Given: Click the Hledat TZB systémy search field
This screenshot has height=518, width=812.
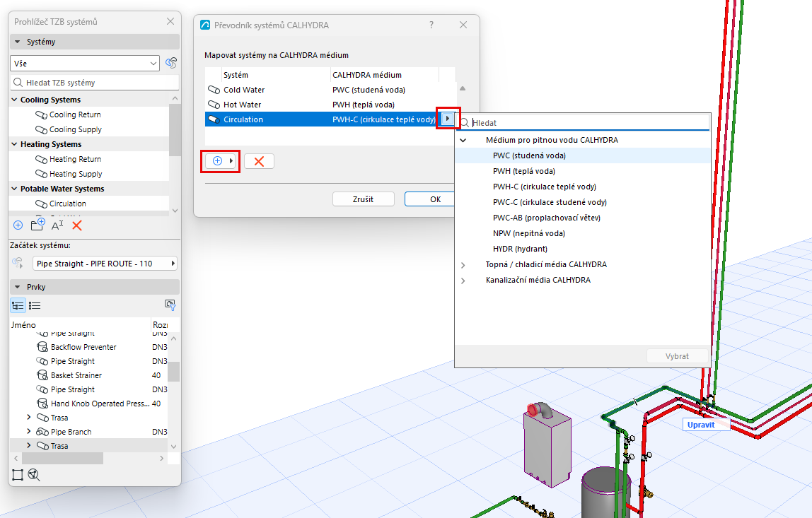Looking at the screenshot, I should coord(95,82).
